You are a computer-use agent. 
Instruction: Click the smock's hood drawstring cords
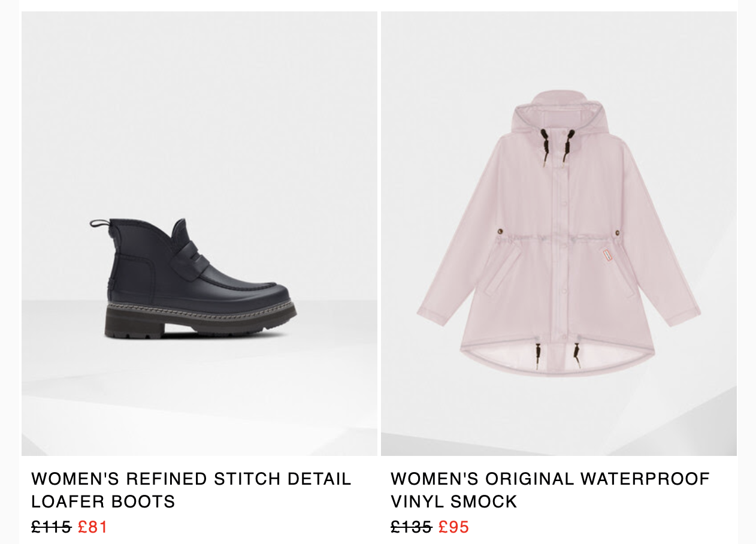[556, 146]
